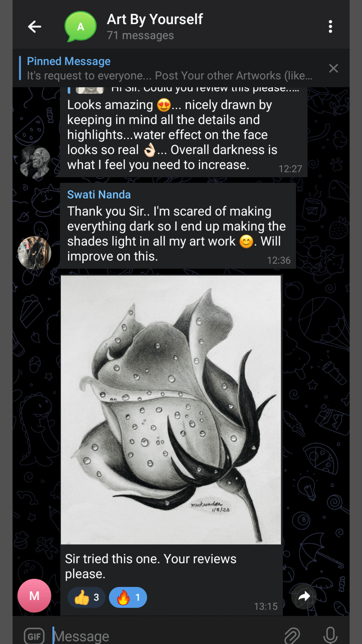Open the GIF picker

pyautogui.click(x=34, y=636)
